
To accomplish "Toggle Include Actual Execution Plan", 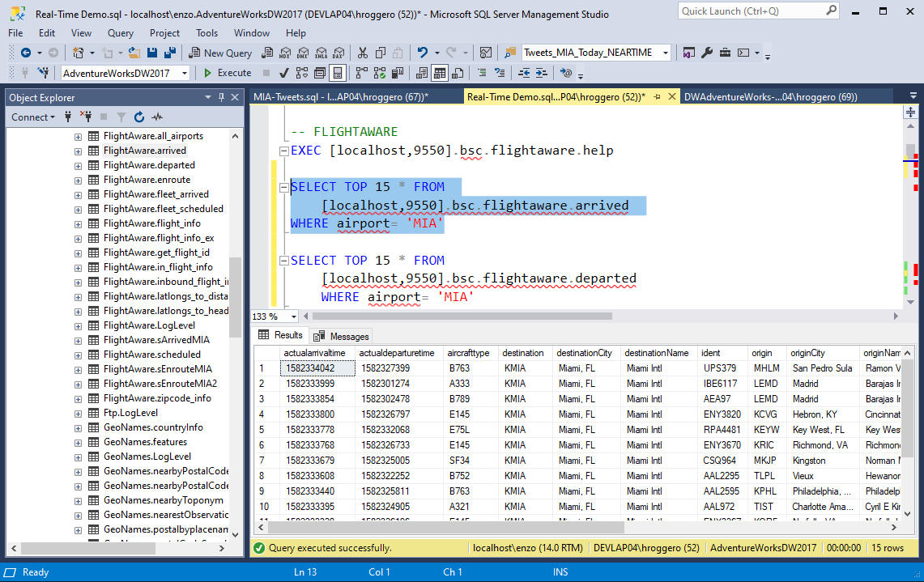I will coord(362,73).
